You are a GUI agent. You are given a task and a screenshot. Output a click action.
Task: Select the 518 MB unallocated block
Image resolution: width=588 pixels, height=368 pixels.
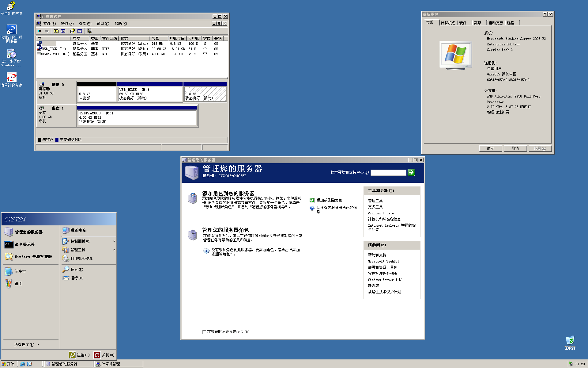(96, 92)
